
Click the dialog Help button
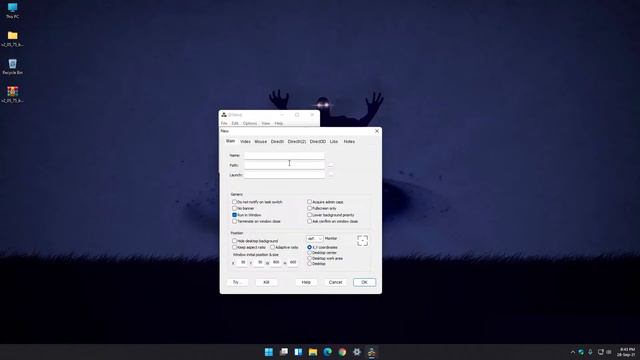click(x=306, y=282)
